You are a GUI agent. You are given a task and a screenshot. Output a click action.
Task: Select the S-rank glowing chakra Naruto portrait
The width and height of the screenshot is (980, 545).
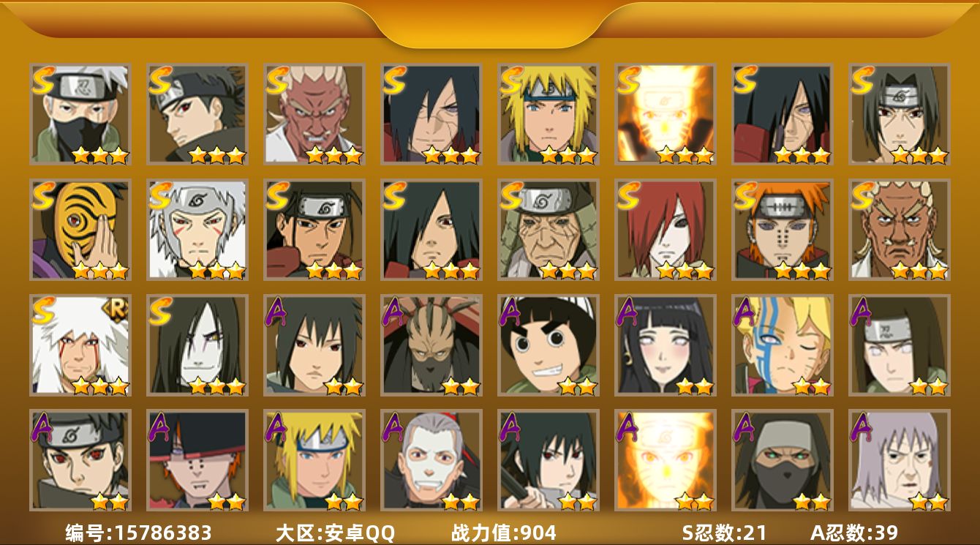tap(666, 113)
